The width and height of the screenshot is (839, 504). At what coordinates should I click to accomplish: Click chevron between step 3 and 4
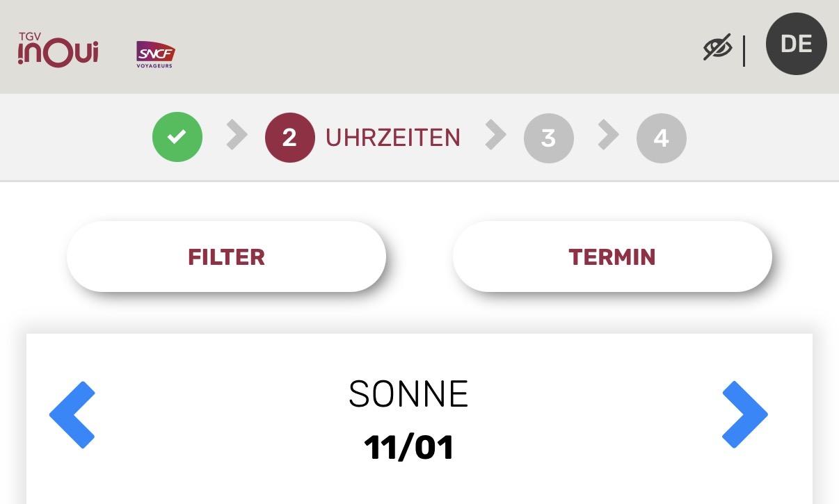pyautogui.click(x=607, y=135)
